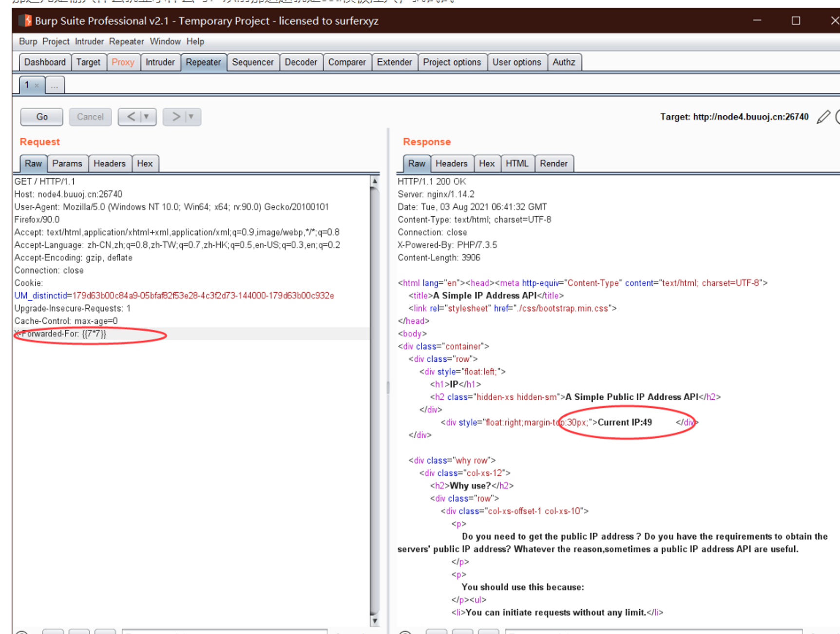Show the Hex view of the response

[487, 164]
